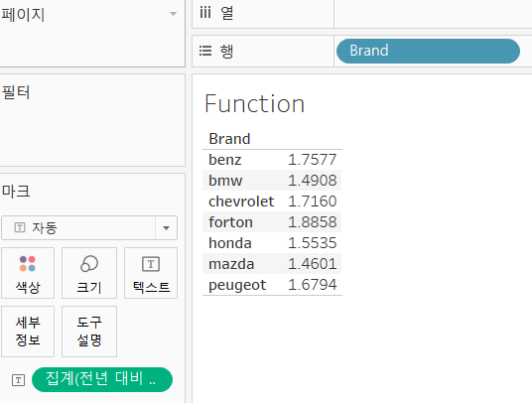Open the 크기 (Size) mark card
Screen dimensions: 532x403
tap(89, 273)
